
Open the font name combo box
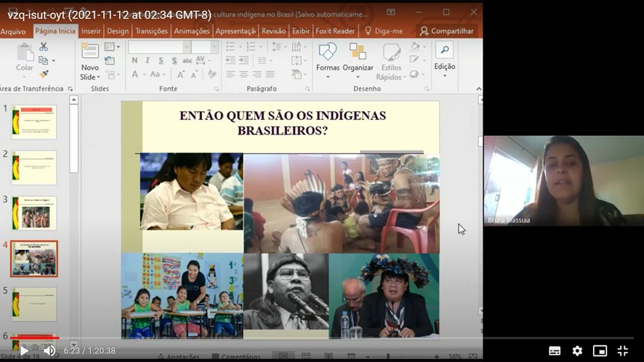pyautogui.click(x=159, y=47)
